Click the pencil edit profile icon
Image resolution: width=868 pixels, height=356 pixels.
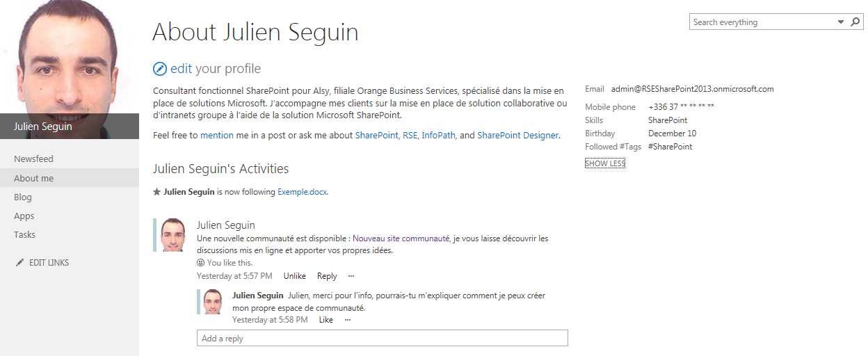[160, 68]
